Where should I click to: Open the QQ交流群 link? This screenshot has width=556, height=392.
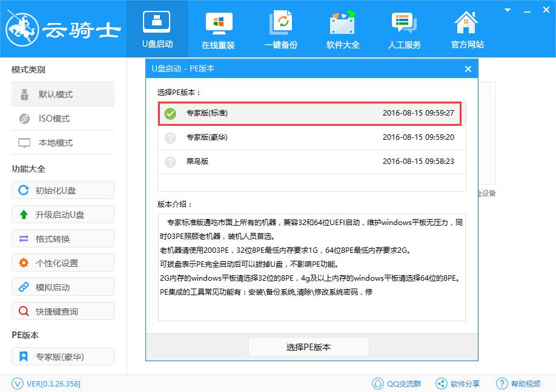click(404, 384)
